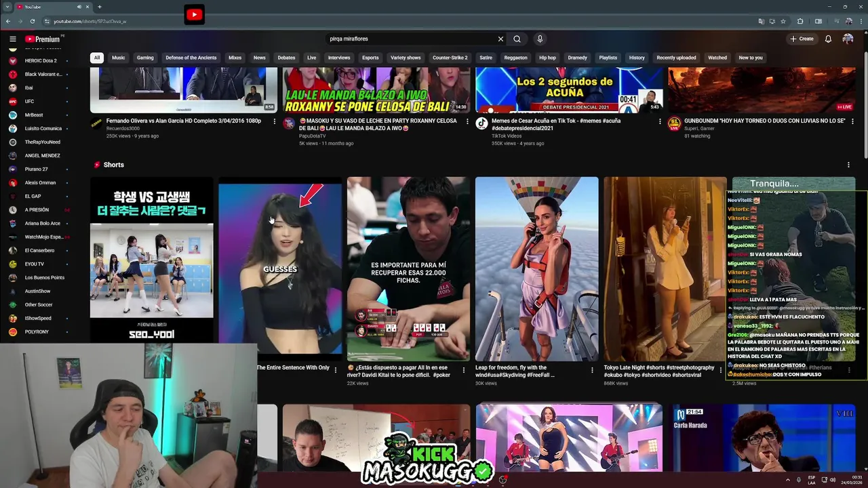Open the ESP LAA language indicator in taskbar
Screen dimensions: 868x488
[812, 480]
